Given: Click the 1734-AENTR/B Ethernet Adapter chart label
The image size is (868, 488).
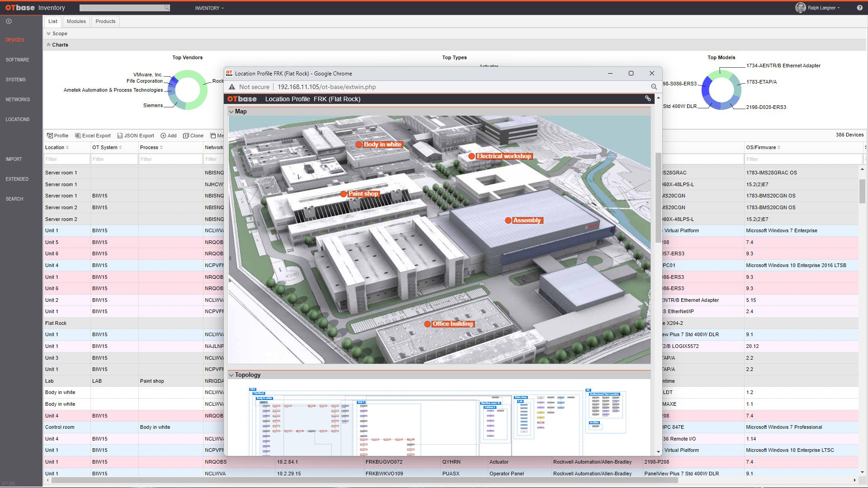Looking at the screenshot, I should [x=783, y=66].
